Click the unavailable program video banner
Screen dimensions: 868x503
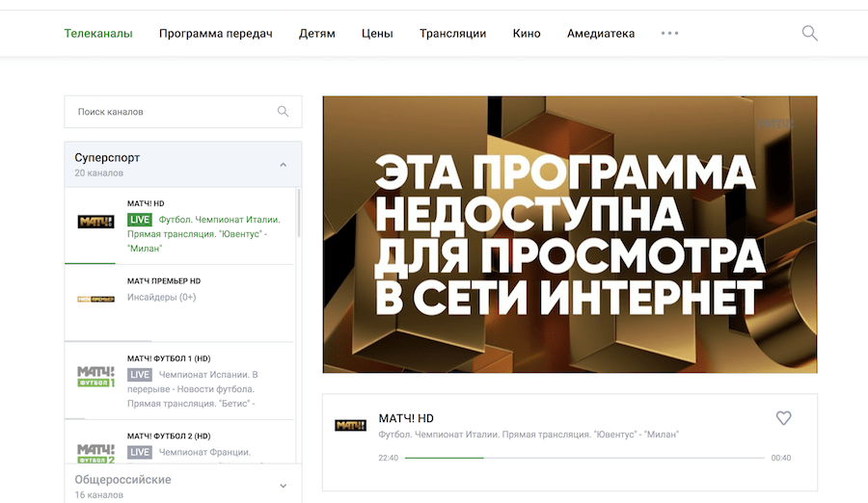point(569,234)
